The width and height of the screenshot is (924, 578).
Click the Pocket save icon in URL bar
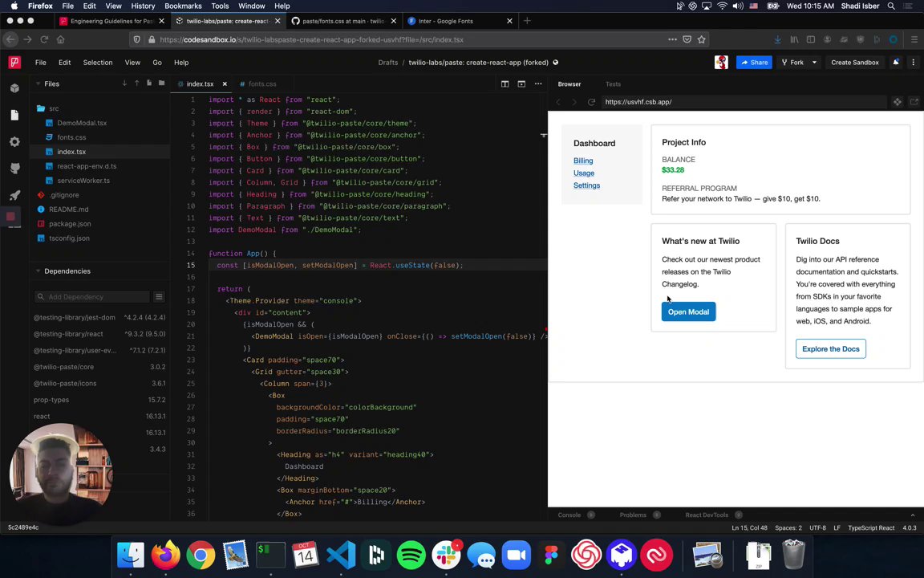[687, 39]
